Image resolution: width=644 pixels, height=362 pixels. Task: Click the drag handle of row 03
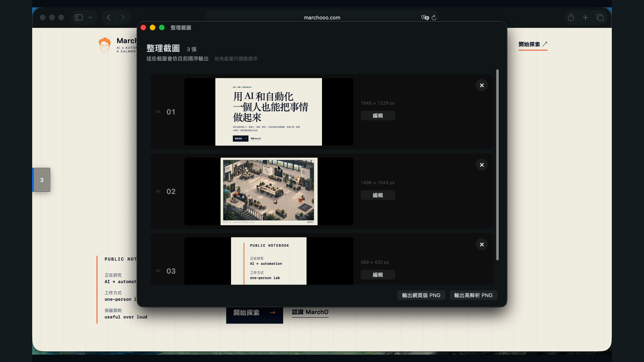click(158, 271)
